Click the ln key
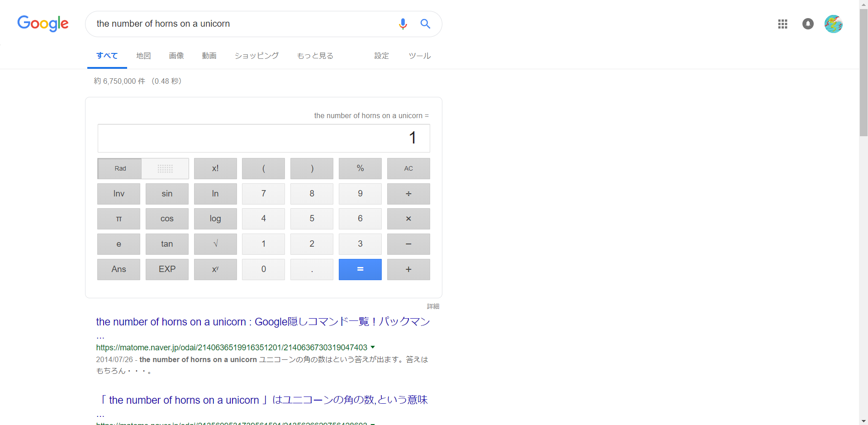 pos(215,194)
